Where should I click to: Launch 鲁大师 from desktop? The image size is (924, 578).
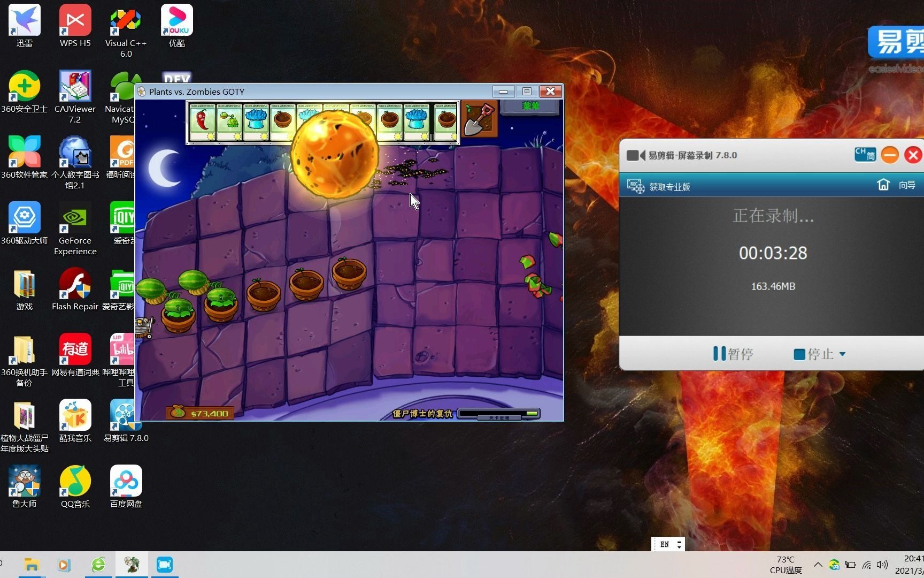point(25,487)
